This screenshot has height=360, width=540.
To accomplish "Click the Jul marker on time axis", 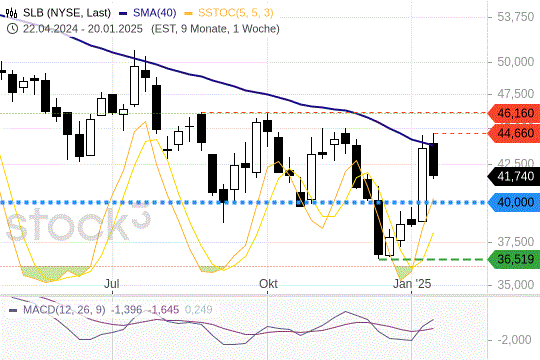I will pos(112,284).
